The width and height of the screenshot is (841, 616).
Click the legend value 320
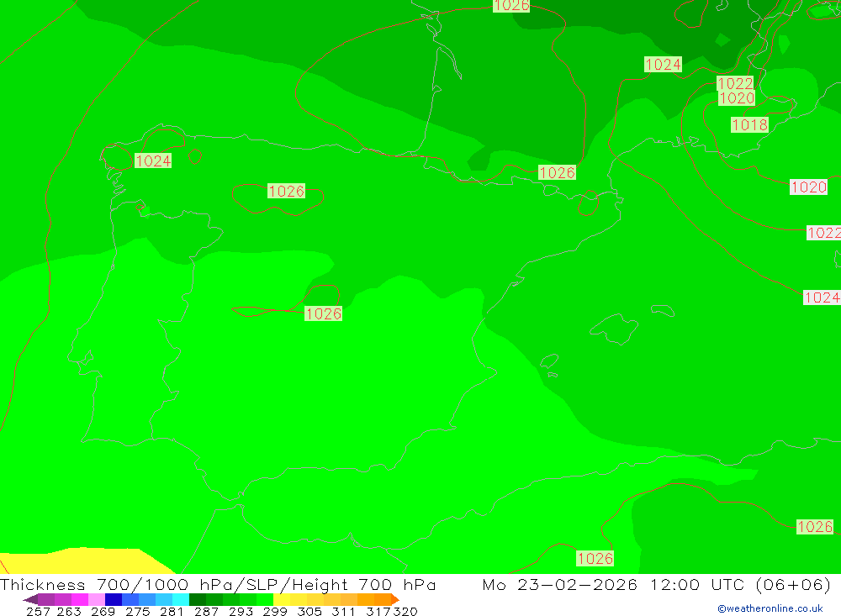coord(405,611)
